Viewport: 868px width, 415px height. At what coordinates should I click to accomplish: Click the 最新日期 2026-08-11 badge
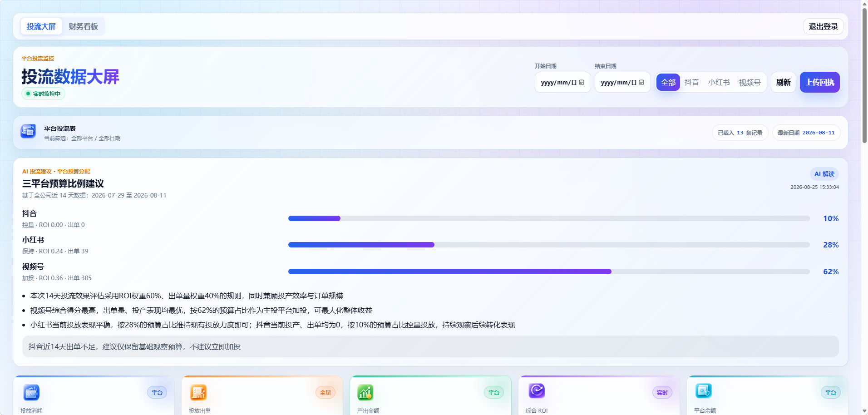click(806, 133)
